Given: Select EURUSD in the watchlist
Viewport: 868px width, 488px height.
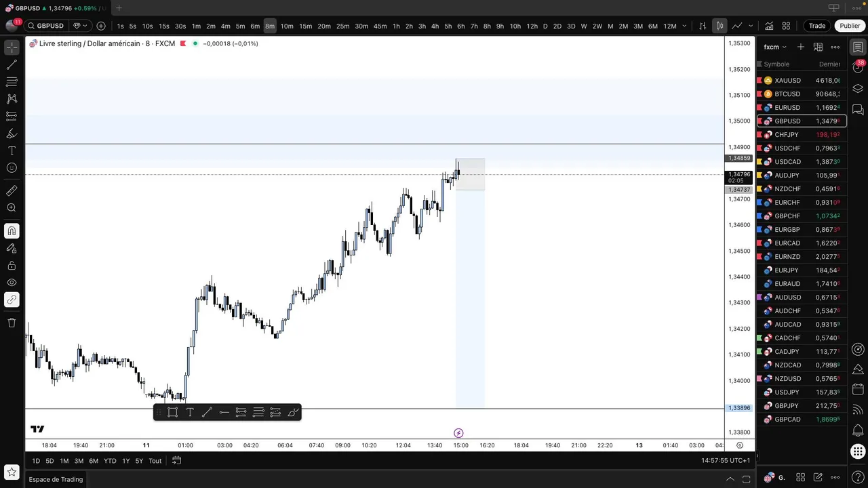Looking at the screenshot, I should point(802,107).
